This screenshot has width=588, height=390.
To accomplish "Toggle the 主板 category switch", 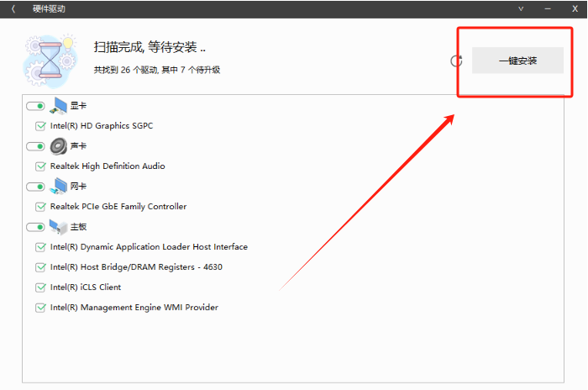I will tap(35, 227).
